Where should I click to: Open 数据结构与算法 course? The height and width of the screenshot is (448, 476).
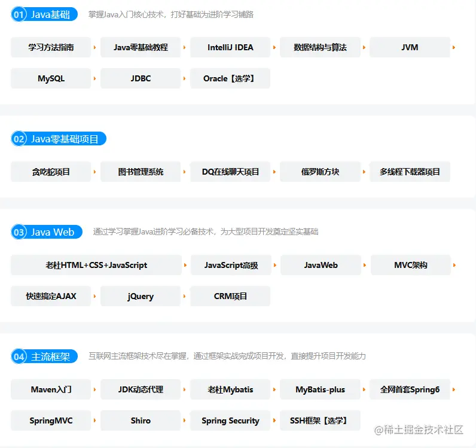(320, 47)
